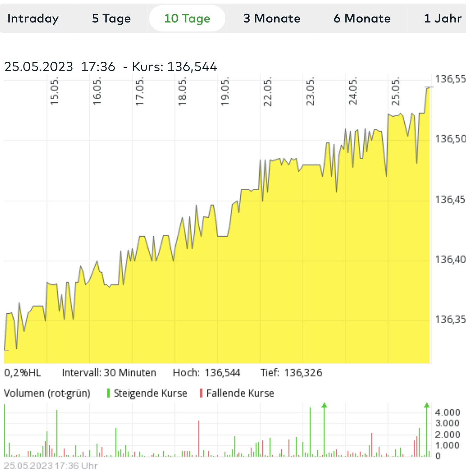Click the 4.000 volume axis label
This screenshot has height=476, width=466.
coord(447,412)
